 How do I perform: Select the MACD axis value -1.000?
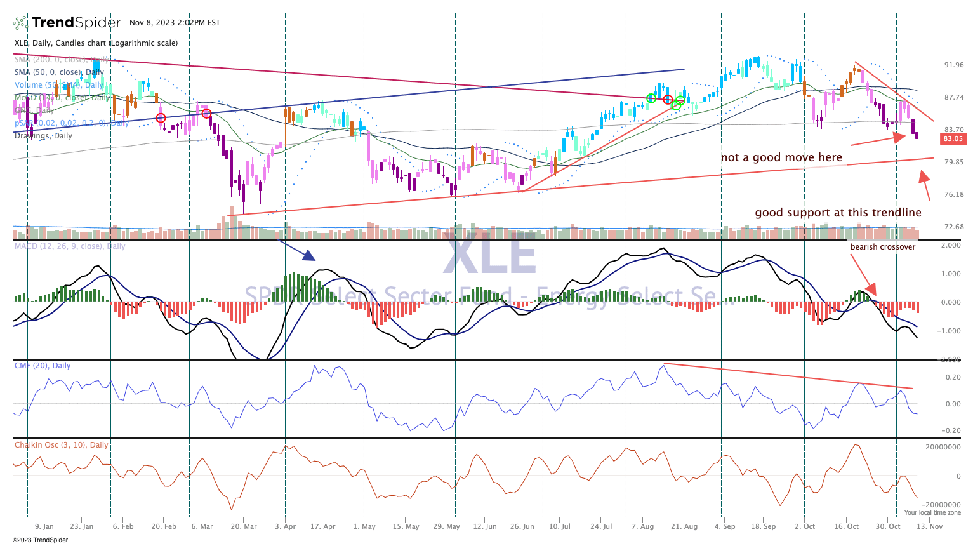[950, 331]
